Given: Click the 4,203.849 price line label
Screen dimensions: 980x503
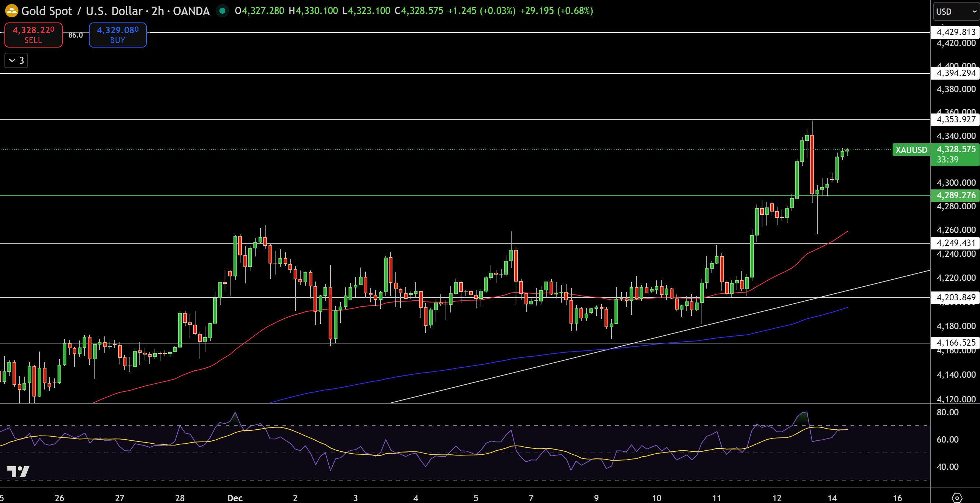Looking at the screenshot, I should tap(955, 297).
